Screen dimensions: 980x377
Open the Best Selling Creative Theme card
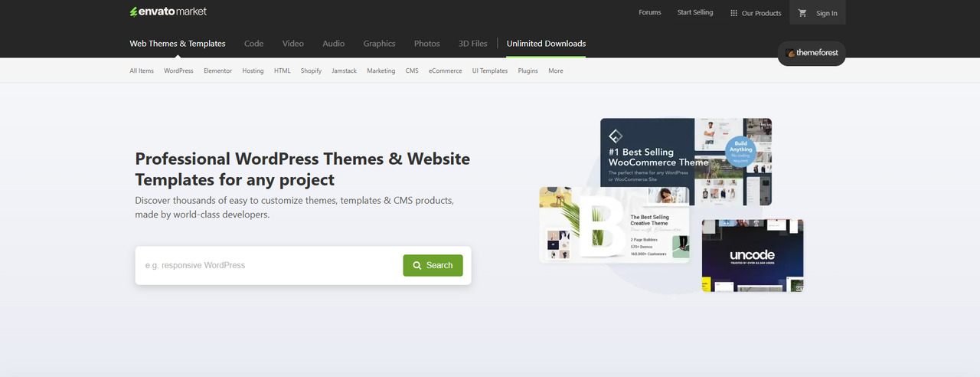coord(614,225)
